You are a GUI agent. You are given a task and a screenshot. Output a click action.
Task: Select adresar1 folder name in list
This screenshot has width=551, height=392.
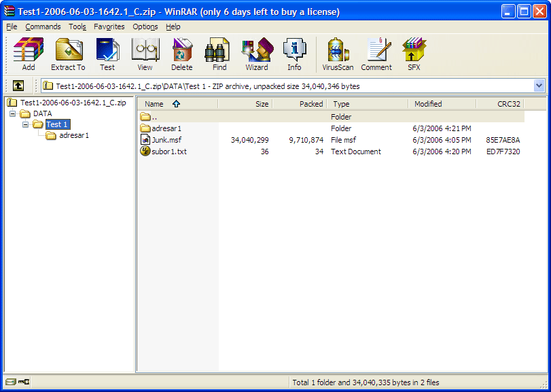pyautogui.click(x=166, y=128)
